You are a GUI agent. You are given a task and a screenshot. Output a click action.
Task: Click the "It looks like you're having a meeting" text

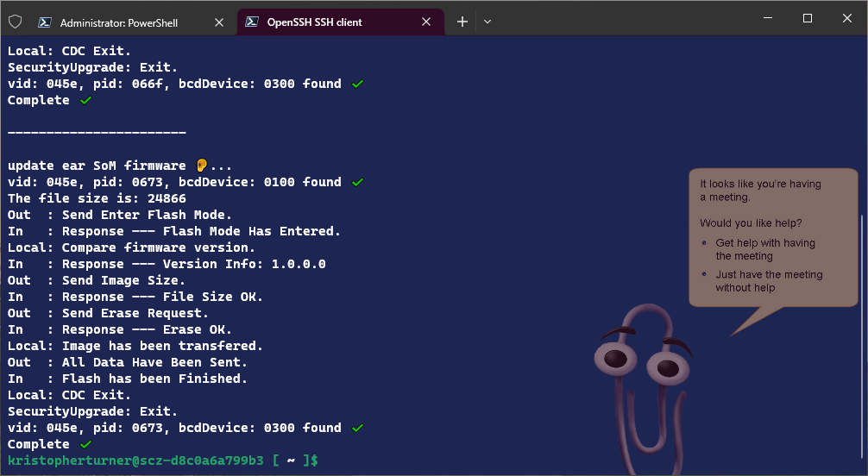tap(760, 190)
